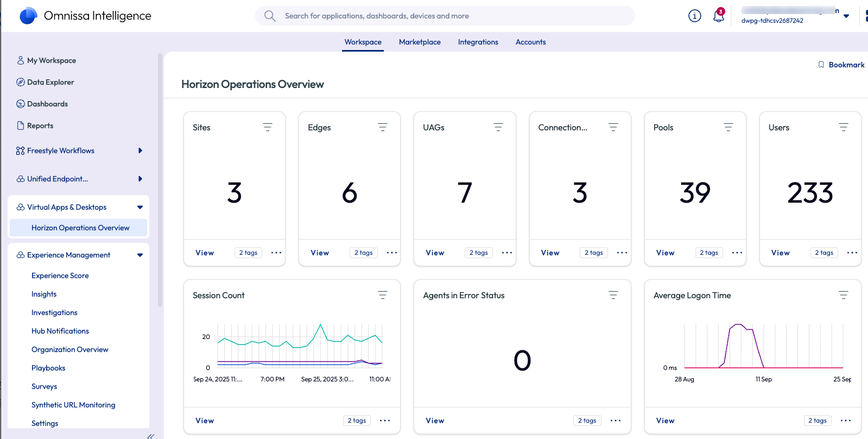
Task: Open more options on Pools widget
Action: coord(737,253)
